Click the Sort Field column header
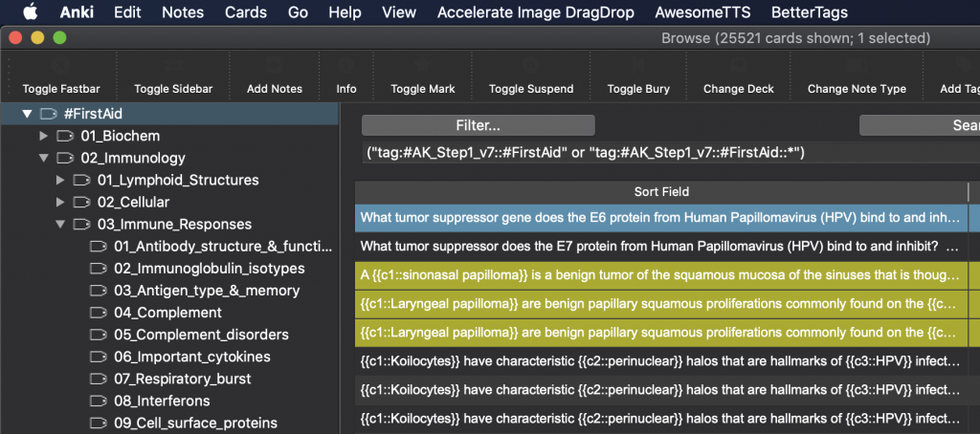The height and width of the screenshot is (434, 980). [660, 192]
